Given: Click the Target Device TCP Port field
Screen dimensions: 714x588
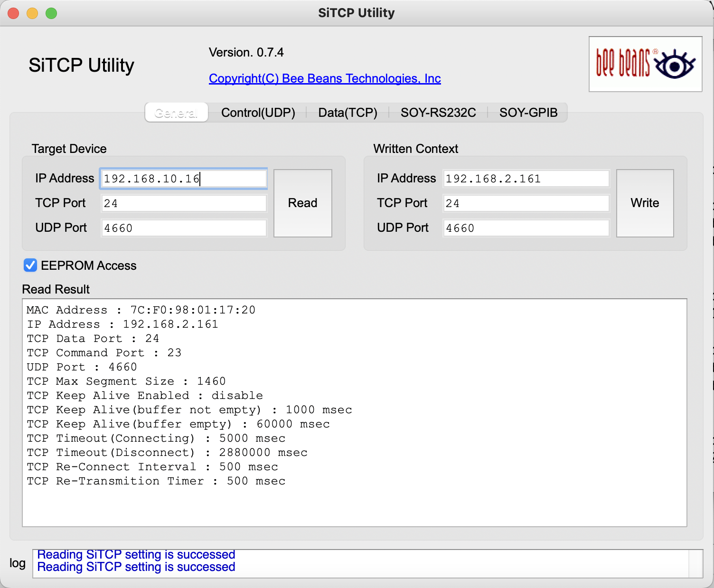Looking at the screenshot, I should (x=183, y=203).
